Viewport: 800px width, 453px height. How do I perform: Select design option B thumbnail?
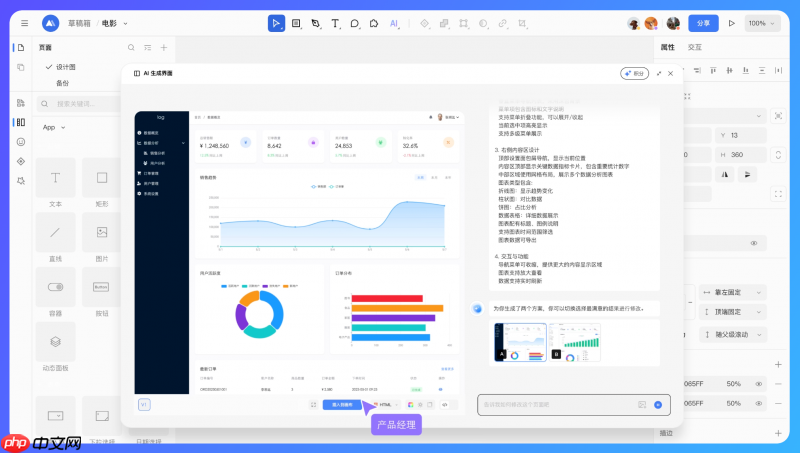[x=575, y=342]
